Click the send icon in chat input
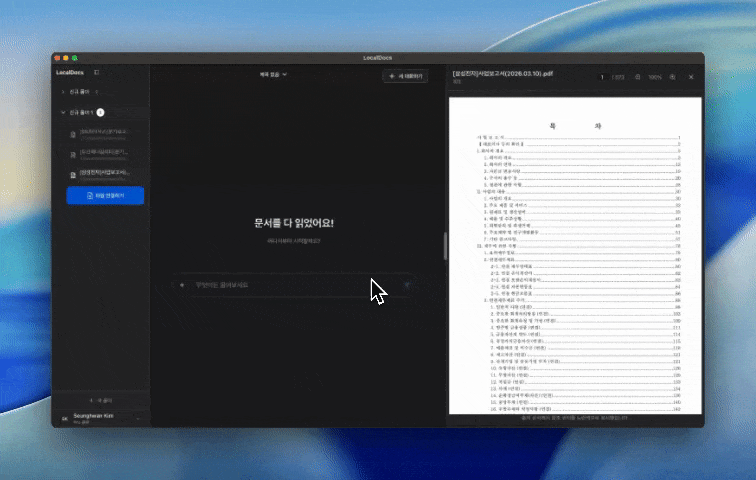The height and width of the screenshot is (480, 756). pos(407,285)
